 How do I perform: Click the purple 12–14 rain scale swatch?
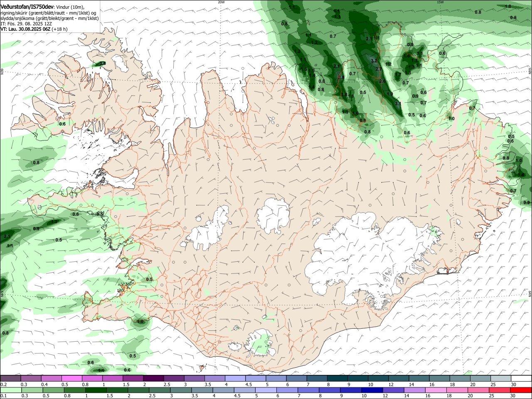click(393, 390)
